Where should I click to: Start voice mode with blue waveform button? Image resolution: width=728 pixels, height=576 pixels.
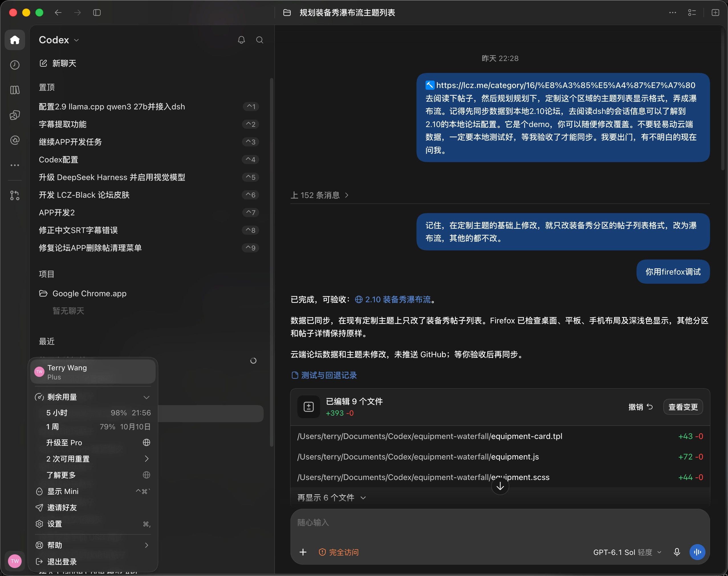pyautogui.click(x=697, y=552)
